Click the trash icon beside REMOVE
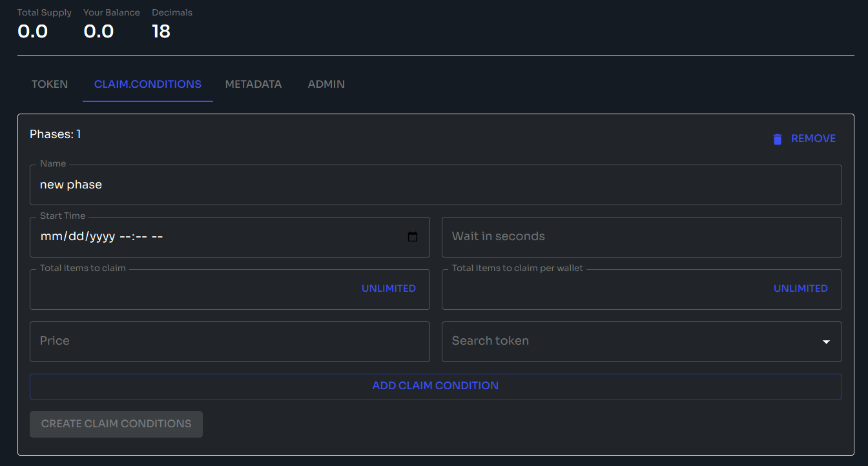868x466 pixels. point(778,139)
